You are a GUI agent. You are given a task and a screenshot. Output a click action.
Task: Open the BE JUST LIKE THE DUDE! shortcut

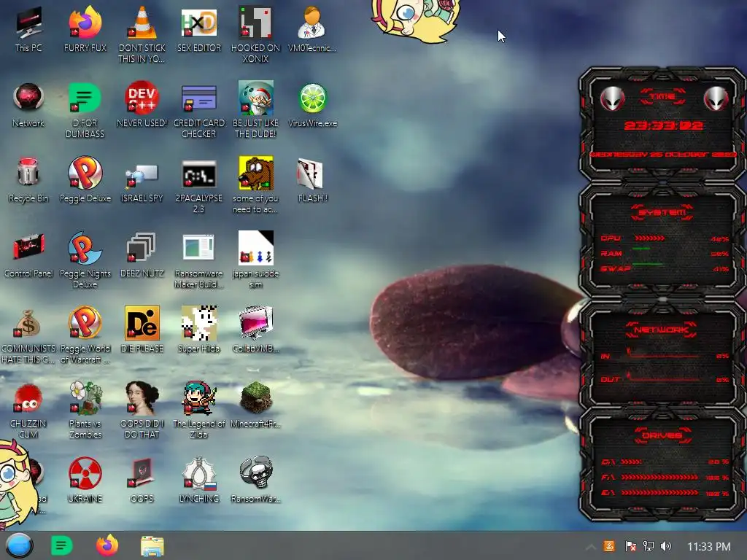coord(256,109)
